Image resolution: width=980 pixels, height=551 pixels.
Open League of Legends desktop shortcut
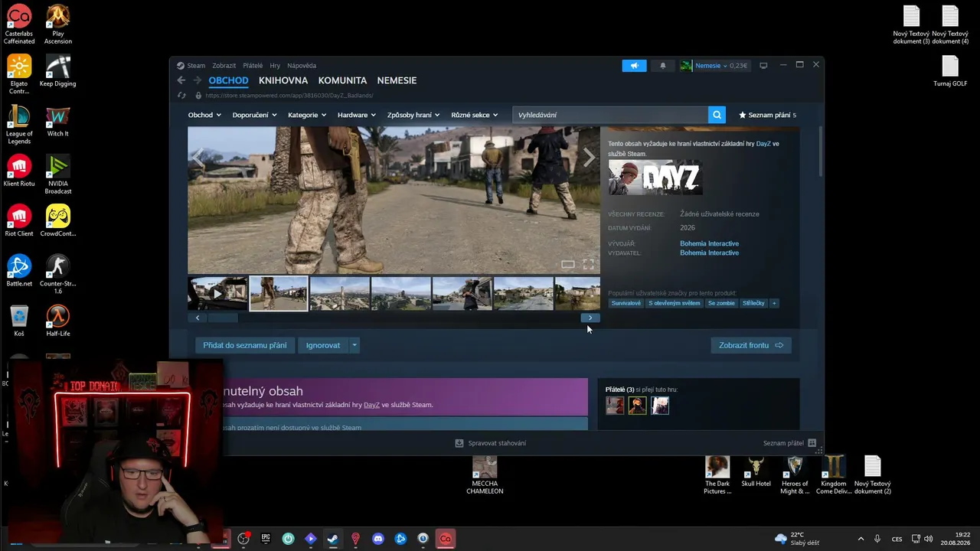[19, 125]
